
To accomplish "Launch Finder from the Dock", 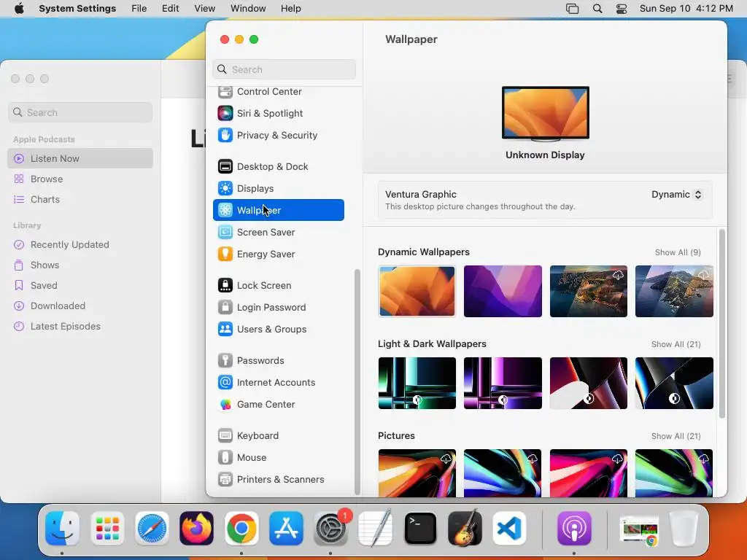I will pos(63,528).
